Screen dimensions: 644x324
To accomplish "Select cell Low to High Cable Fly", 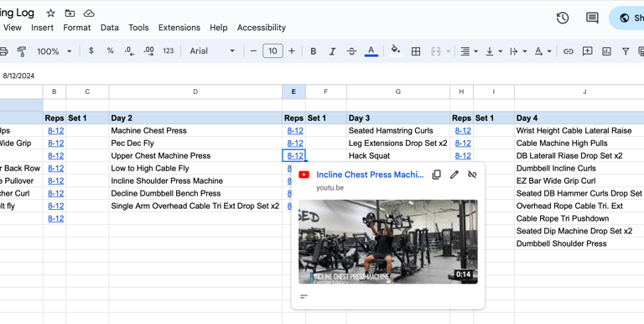I will coord(195,168).
